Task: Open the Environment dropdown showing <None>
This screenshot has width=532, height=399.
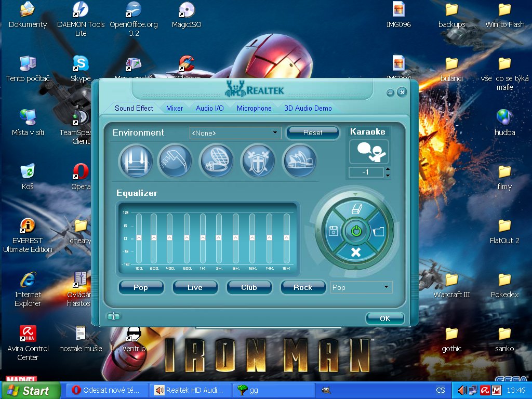Action: (235, 133)
